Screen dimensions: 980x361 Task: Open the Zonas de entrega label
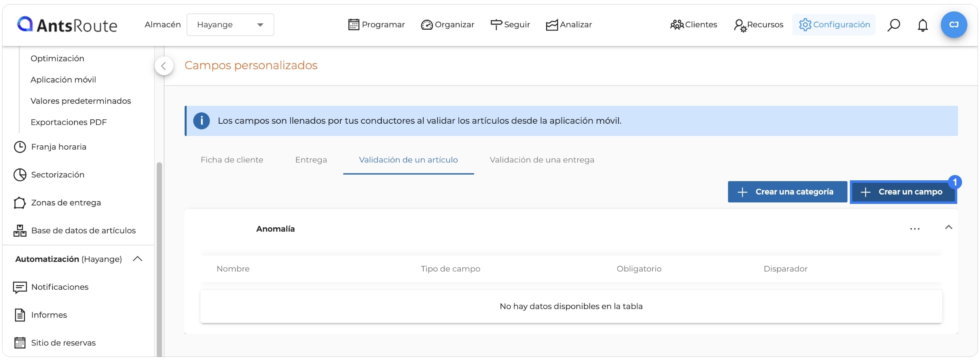66,203
